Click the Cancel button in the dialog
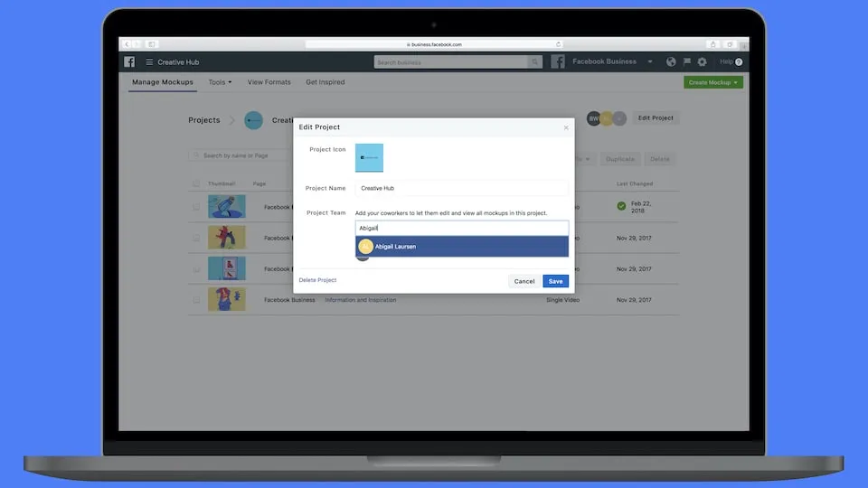The width and height of the screenshot is (868, 488). [x=524, y=281]
